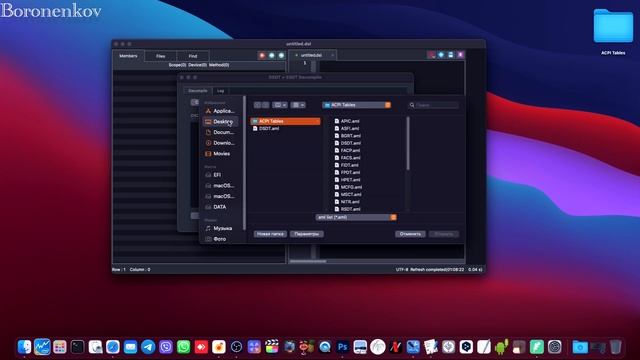Open the Trash in the Dock
Image resolution: width=640 pixels, height=360 pixels.
pyautogui.click(x=616, y=347)
